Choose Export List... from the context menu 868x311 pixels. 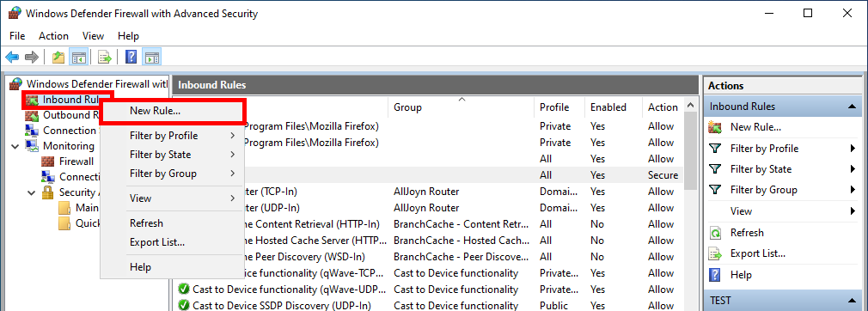click(173, 241)
